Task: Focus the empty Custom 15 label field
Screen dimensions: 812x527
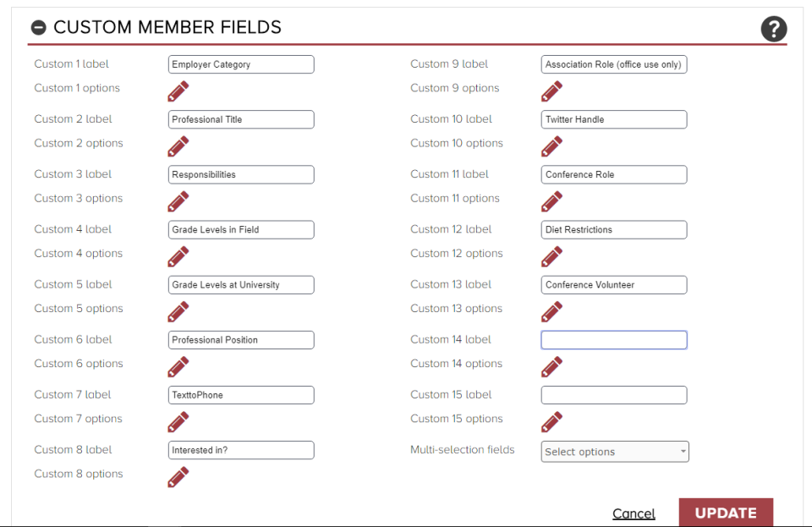Action: coord(613,394)
